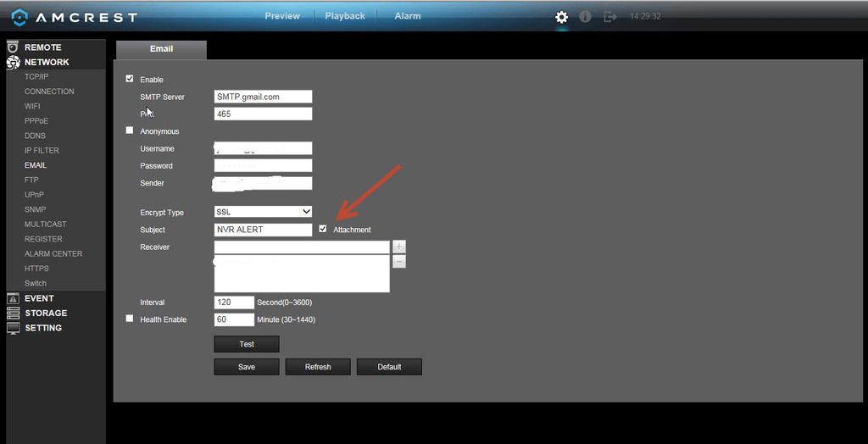This screenshot has width=868, height=444.
Task: Click the Setting monitor icon in sidebar
Action: [x=13, y=328]
